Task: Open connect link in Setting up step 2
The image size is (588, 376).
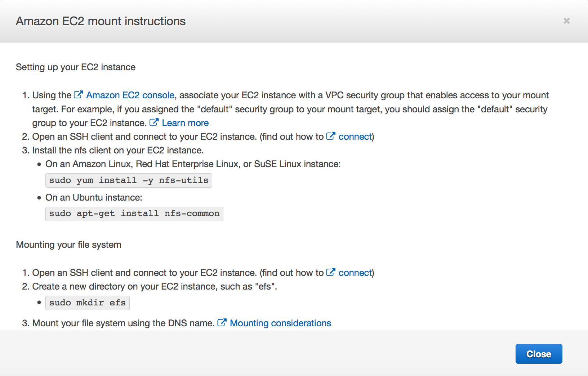Action: point(355,137)
